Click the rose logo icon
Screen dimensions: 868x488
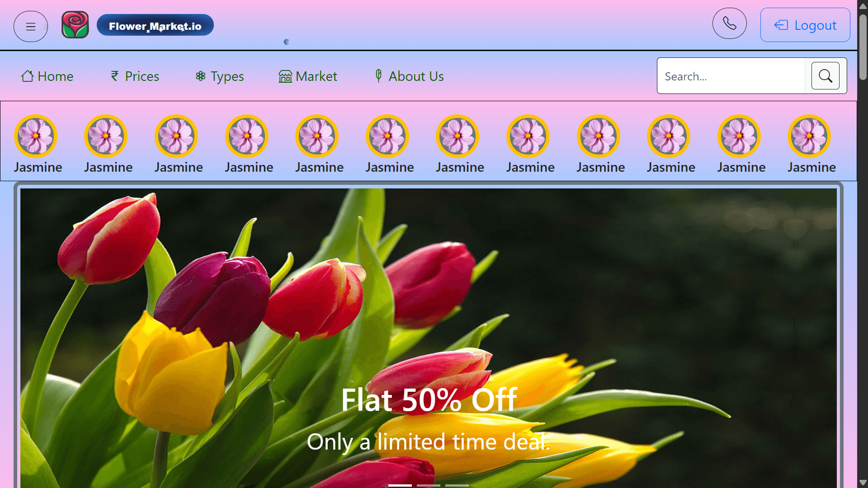[75, 25]
